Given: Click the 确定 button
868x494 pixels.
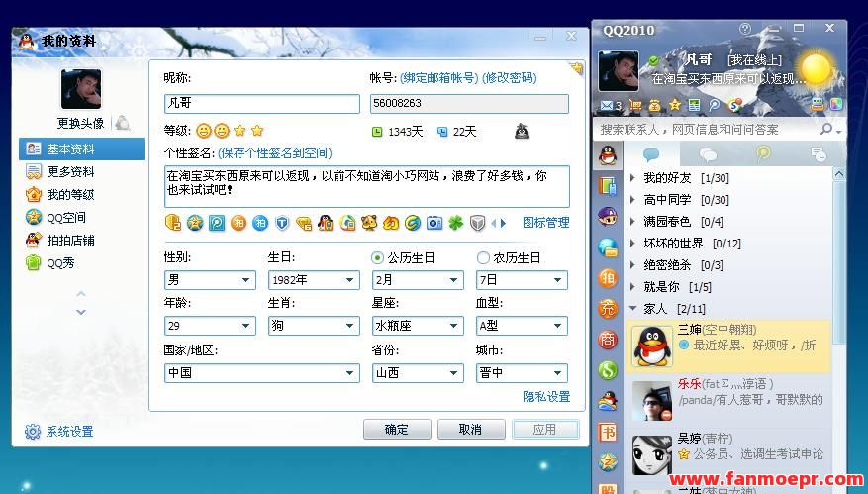Looking at the screenshot, I should [x=397, y=430].
